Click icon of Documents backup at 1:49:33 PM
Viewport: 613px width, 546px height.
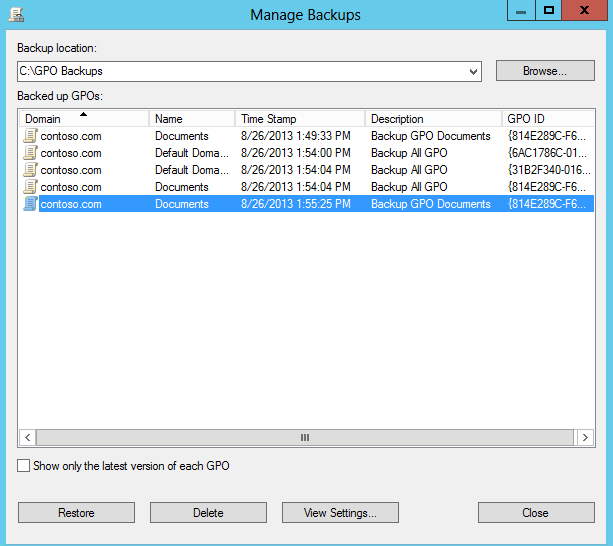31,136
